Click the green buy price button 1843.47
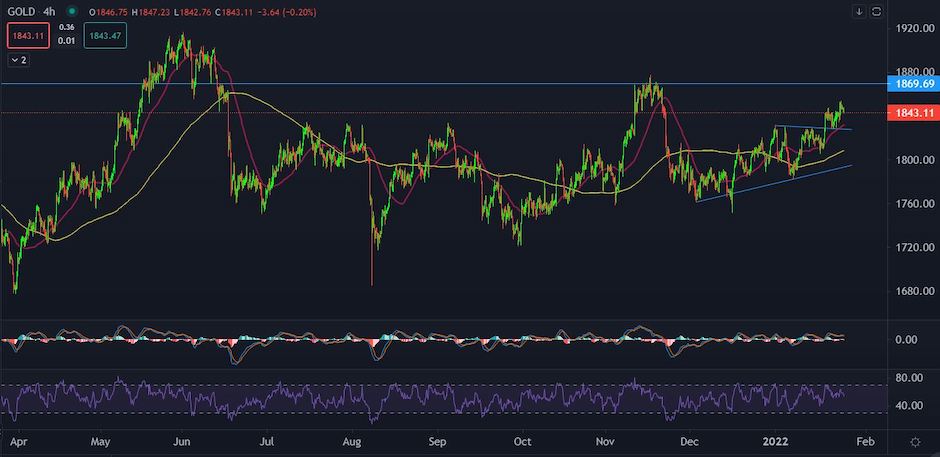This screenshot has height=457, width=940. [x=105, y=35]
